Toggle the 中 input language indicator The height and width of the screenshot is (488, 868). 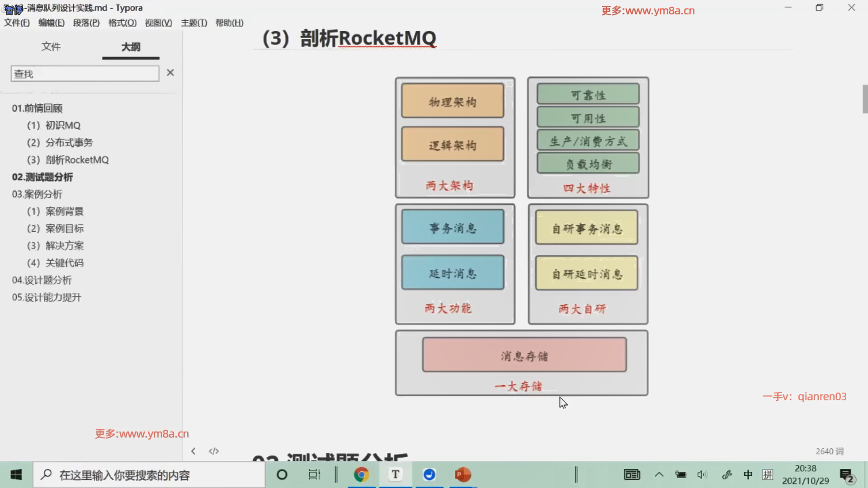pyautogui.click(x=748, y=474)
